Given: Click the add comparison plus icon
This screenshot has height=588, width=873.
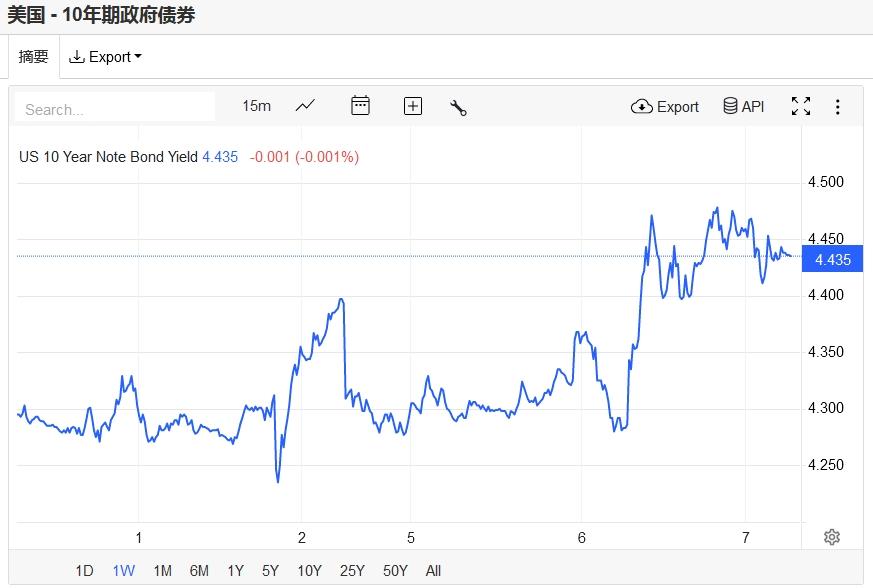Looking at the screenshot, I should [413, 106].
